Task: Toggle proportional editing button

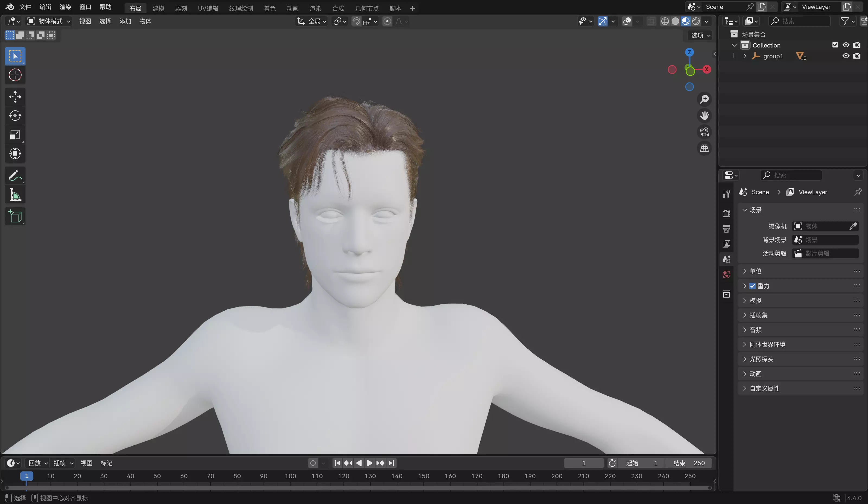Action: tap(387, 21)
